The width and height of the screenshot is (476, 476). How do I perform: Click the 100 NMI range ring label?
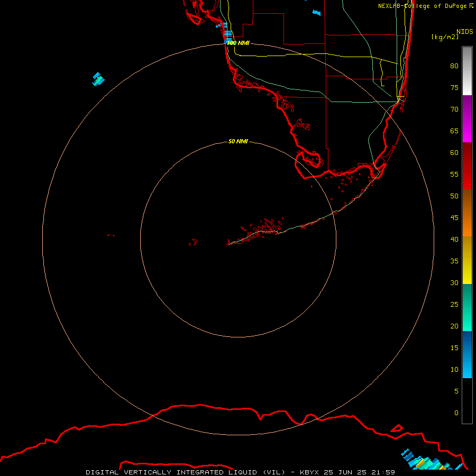pos(238,43)
